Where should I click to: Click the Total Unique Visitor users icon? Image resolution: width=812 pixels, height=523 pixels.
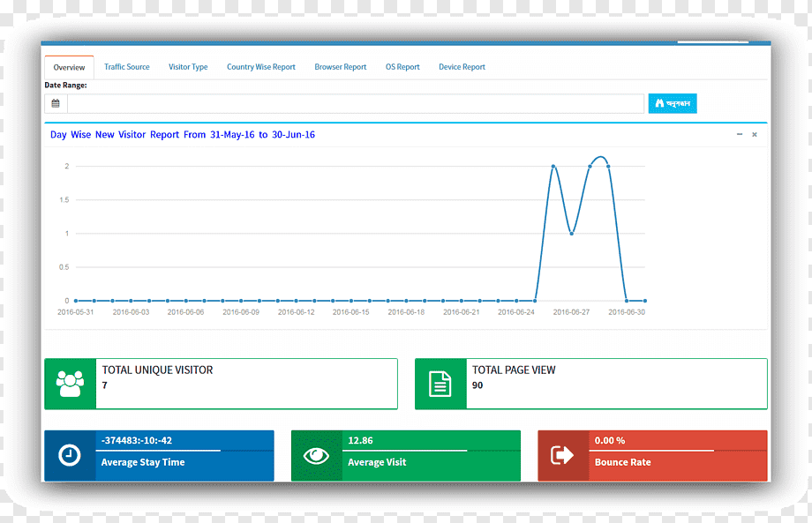point(70,384)
